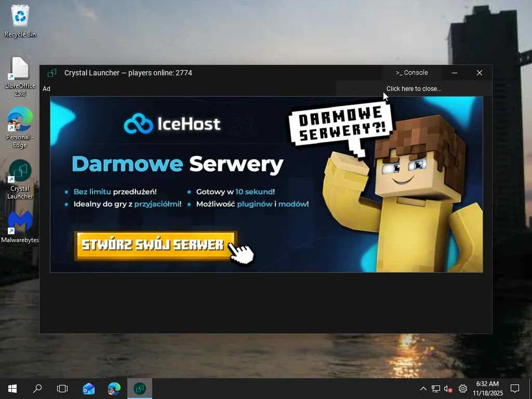This screenshot has width=532, height=399.
Task: Open the Crystal Launcher desktop shortcut
Action: click(20, 179)
